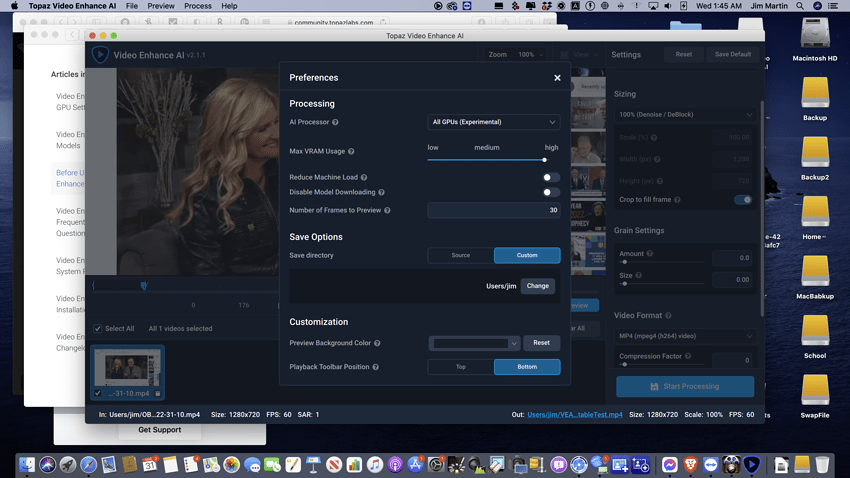Toggle Reduce Machine Load switch
Screen dimensions: 850x478
[551, 178]
